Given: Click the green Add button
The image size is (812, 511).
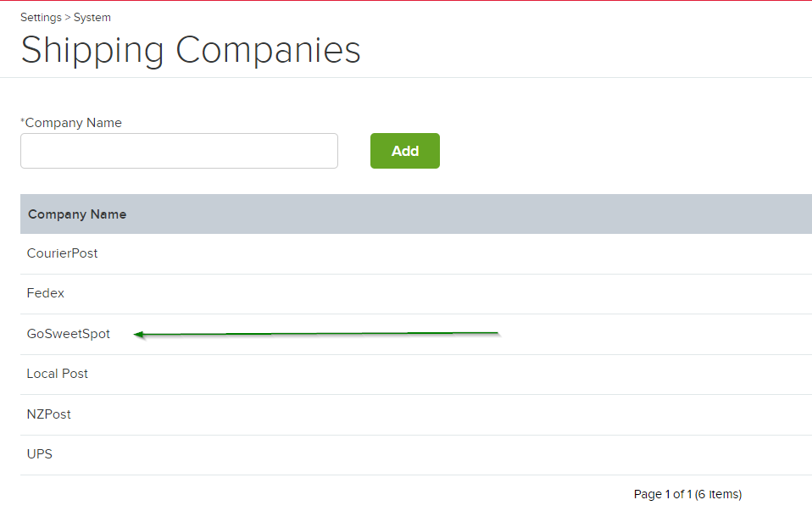Looking at the screenshot, I should point(404,151).
